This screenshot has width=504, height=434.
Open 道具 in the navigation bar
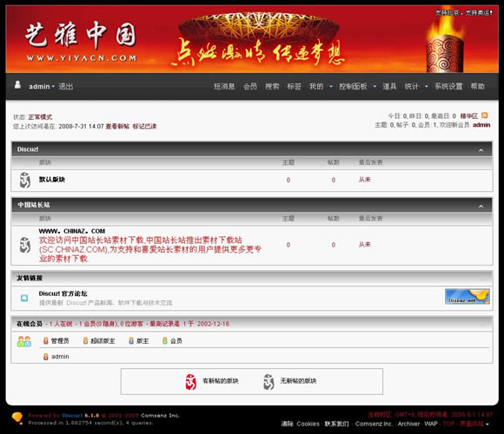coord(389,86)
